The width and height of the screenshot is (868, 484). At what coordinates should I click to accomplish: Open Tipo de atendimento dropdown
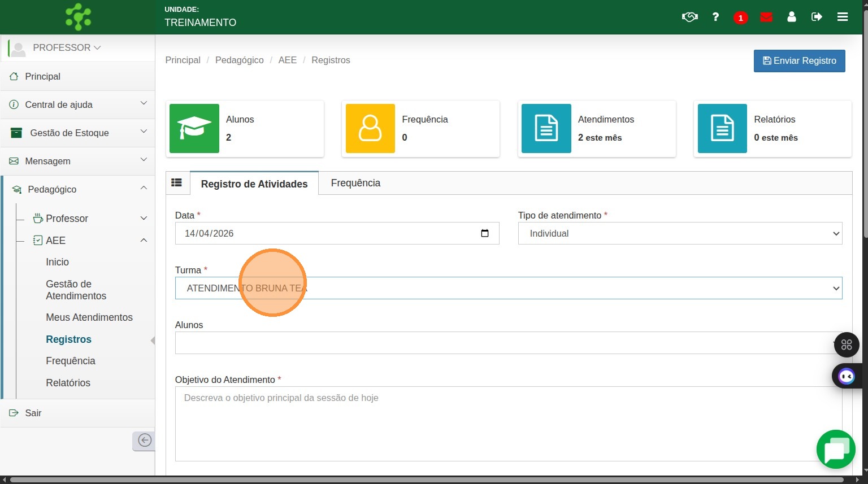pos(680,233)
